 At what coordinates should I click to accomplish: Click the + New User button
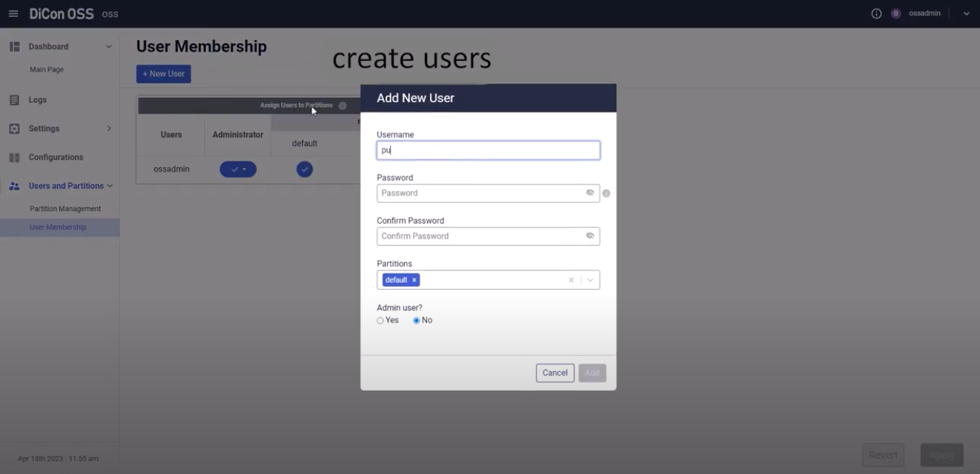pyautogui.click(x=164, y=74)
